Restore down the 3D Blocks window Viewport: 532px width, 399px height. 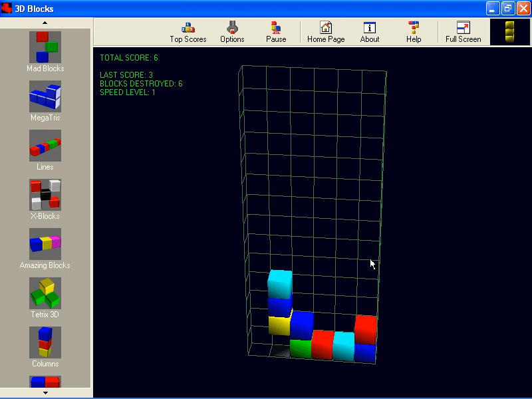[x=508, y=9]
